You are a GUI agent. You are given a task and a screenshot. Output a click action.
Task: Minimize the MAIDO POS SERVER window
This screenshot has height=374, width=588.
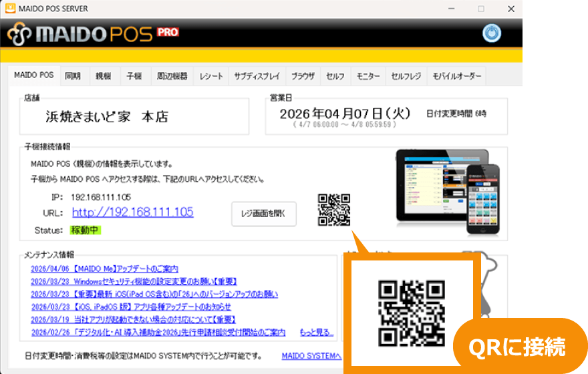tap(452, 8)
